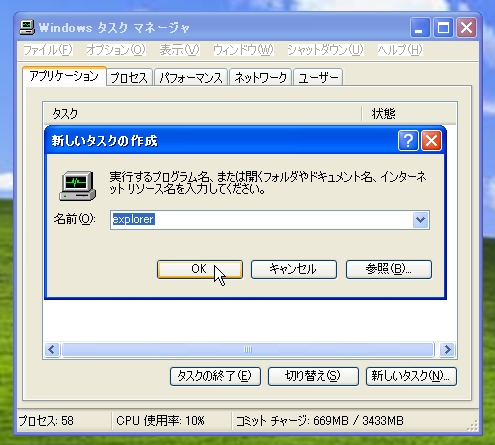Open the 参照(B)... browse button
The height and width of the screenshot is (445, 495).
tap(389, 269)
